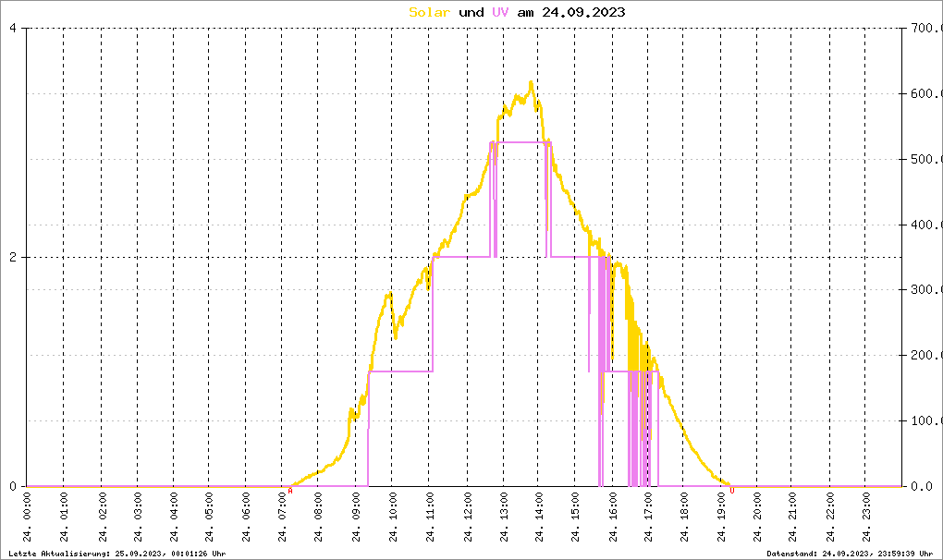The image size is (943, 560).
Task: Click the right axis value '500.0'
Action: (x=926, y=159)
